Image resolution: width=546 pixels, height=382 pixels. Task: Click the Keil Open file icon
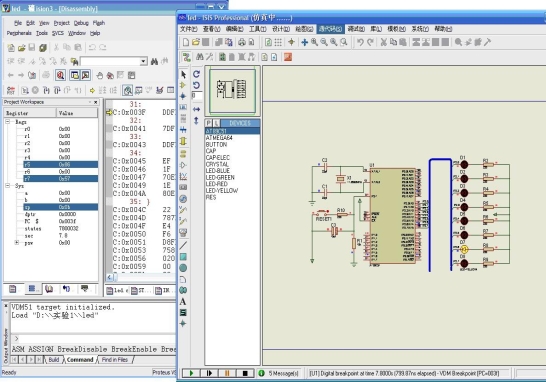pos(22,47)
